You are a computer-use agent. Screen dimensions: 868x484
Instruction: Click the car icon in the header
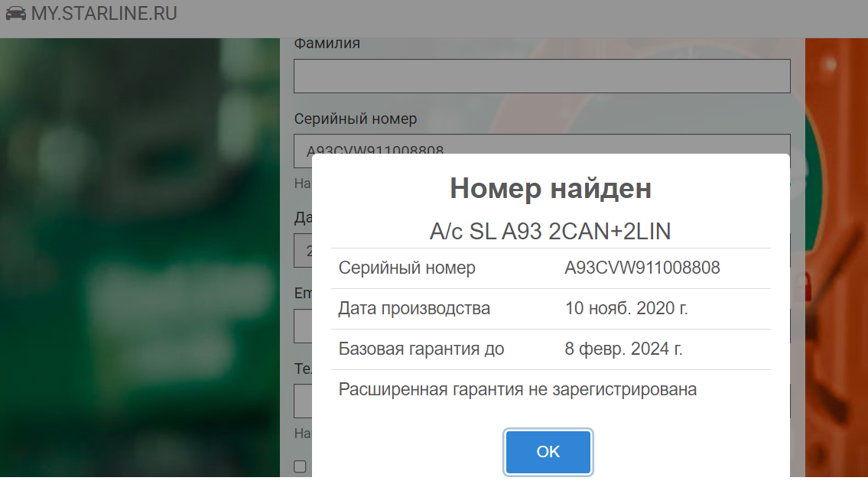15,14
